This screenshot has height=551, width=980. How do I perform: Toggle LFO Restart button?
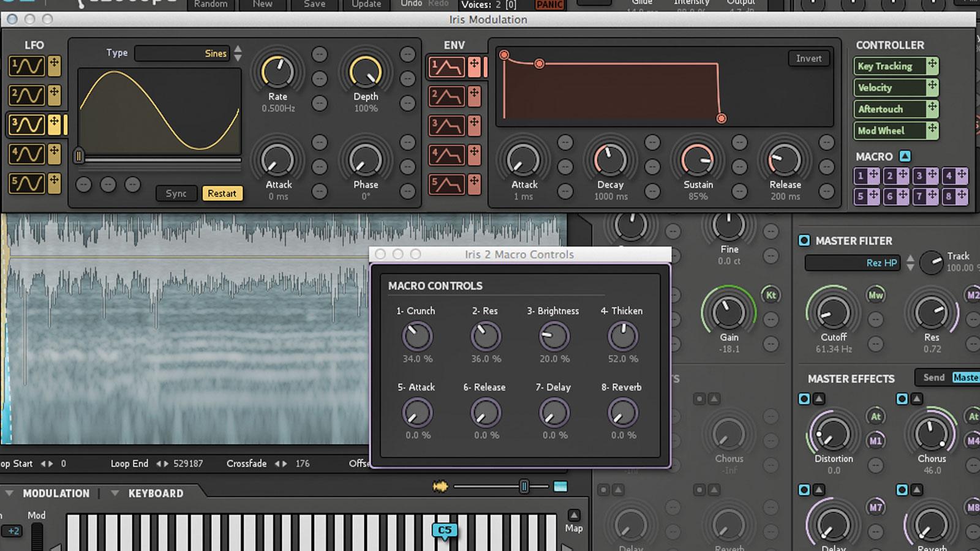coord(222,193)
